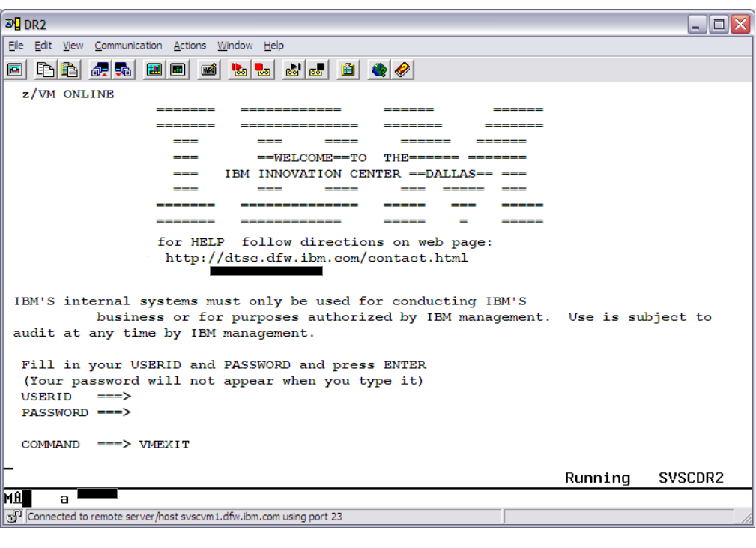Viewport: 756px width, 548px height.
Task: Open the Keyboard Remap toolbar icon
Action: coord(209,70)
